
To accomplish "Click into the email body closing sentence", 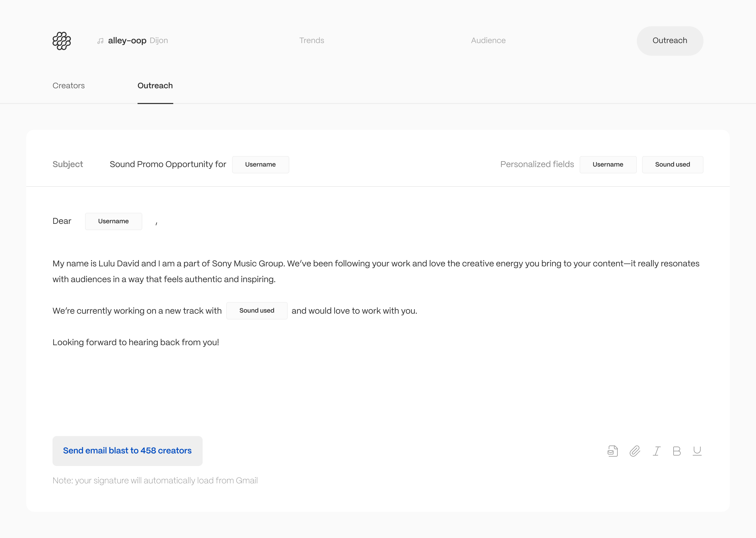I will pyautogui.click(x=136, y=342).
